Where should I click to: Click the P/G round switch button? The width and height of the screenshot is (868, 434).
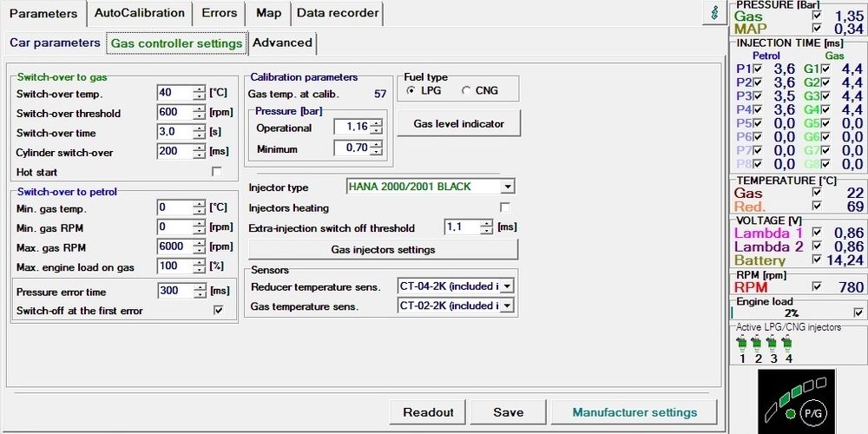click(812, 413)
